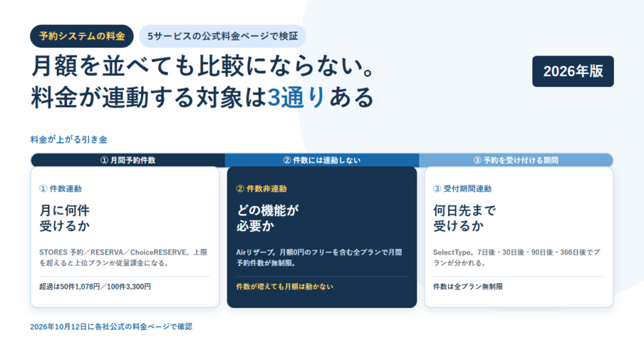This screenshot has width=644, height=338.
Task: Click the ② 件数非連動 card label
Action: click(x=262, y=189)
